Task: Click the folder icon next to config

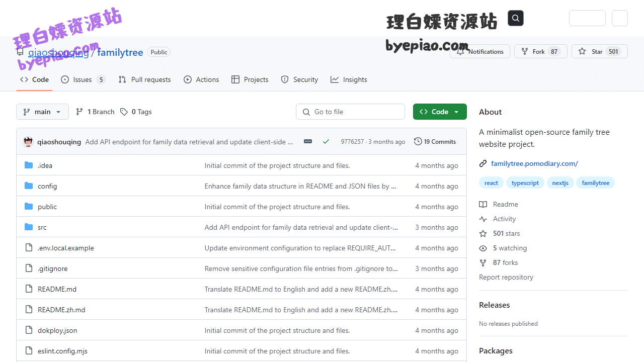Action: (x=29, y=186)
